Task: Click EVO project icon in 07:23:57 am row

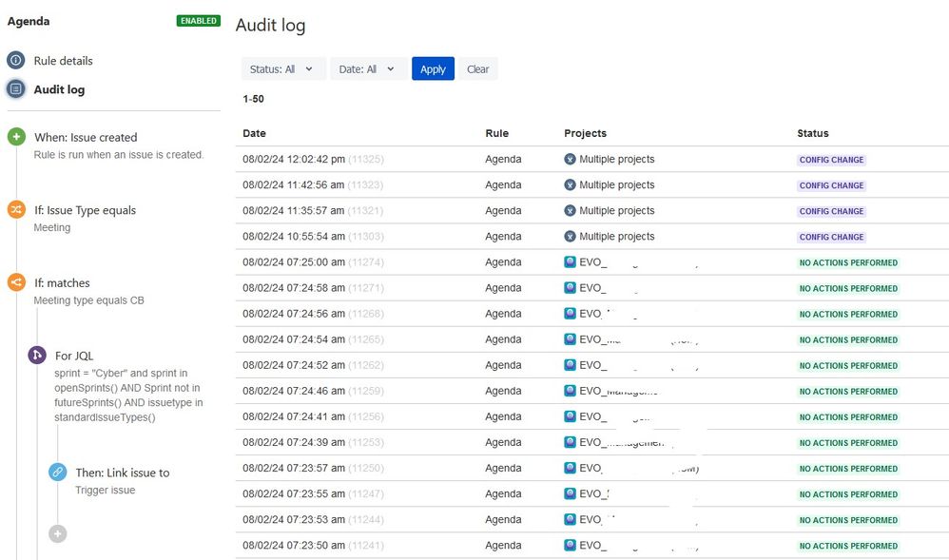Action: point(570,468)
